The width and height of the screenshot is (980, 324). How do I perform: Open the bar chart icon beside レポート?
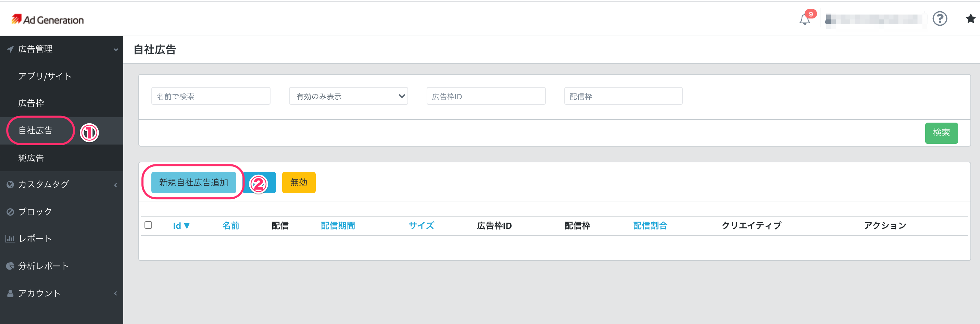click(10, 239)
